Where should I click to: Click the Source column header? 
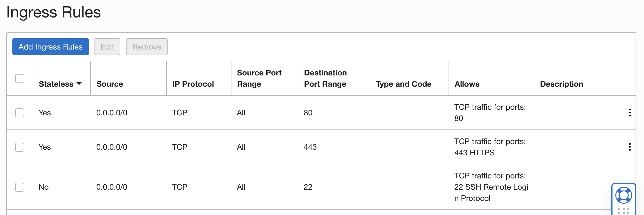click(110, 84)
